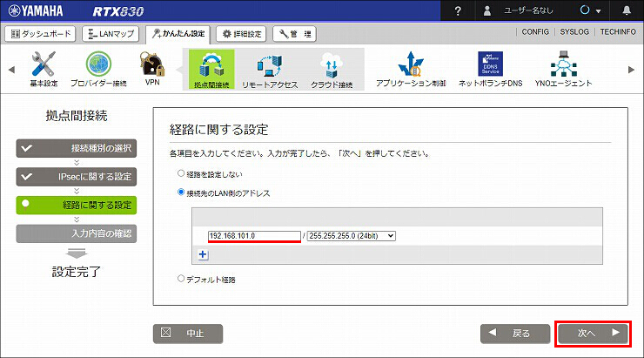Add a route row with plus icon
The width and height of the screenshot is (644, 358).
click(203, 254)
